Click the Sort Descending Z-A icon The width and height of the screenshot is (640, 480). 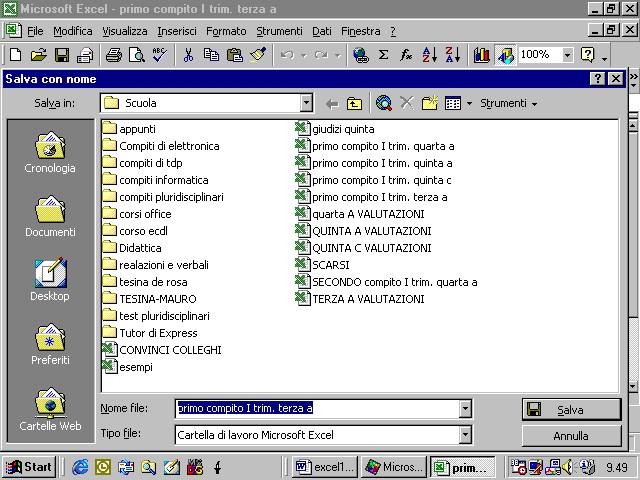[x=453, y=54]
